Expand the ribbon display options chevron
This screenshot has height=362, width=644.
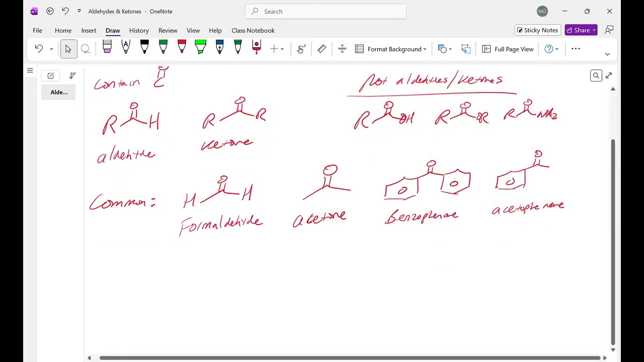[x=607, y=54]
